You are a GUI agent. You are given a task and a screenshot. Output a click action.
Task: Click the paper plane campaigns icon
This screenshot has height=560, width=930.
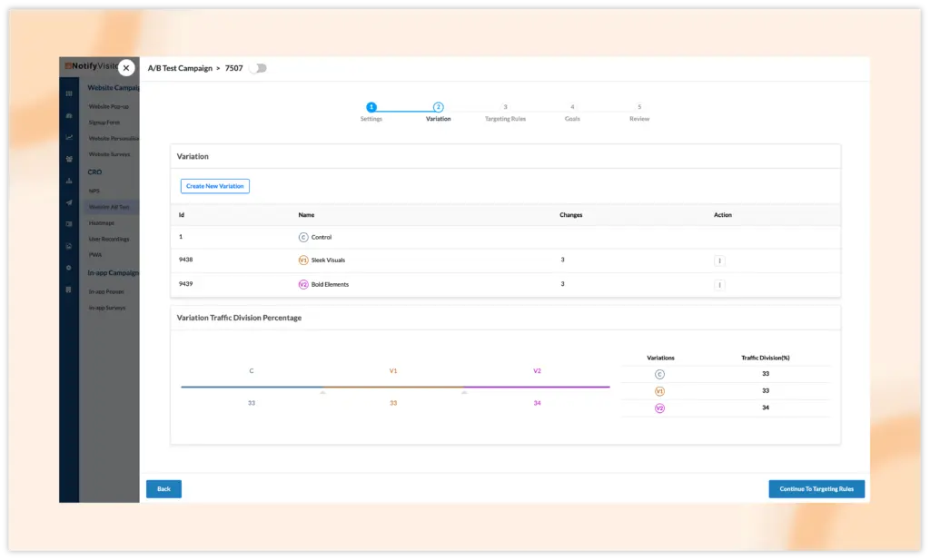coord(69,202)
